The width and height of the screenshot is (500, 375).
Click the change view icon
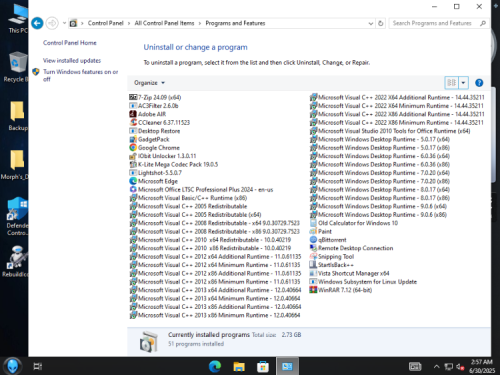451,83
